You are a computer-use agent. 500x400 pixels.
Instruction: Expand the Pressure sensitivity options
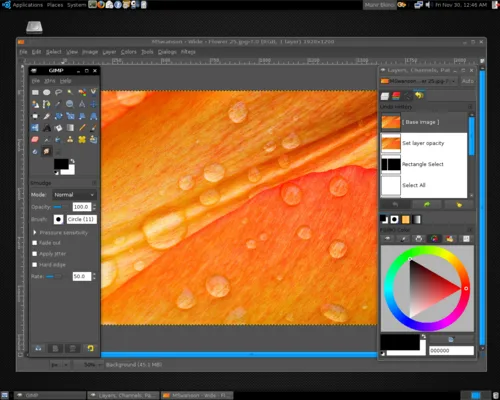pyautogui.click(x=35, y=232)
